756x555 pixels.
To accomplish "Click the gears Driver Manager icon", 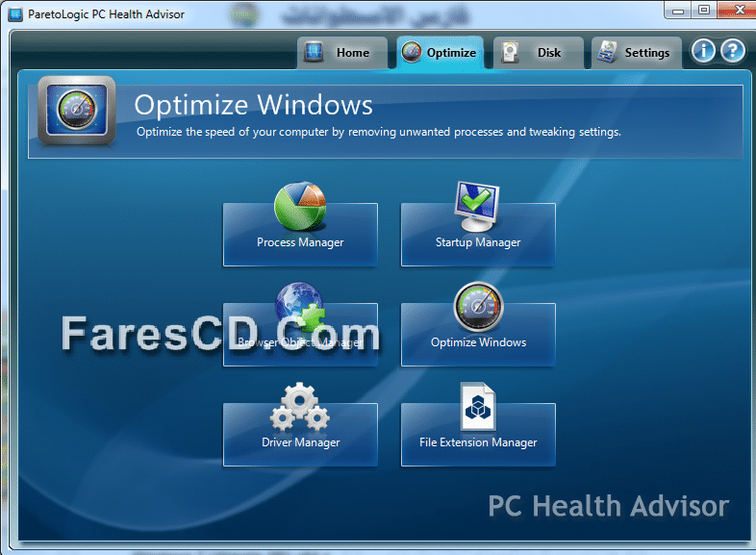I will (x=300, y=407).
